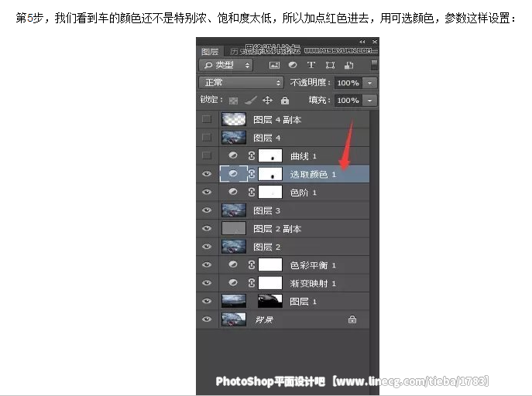Select 色彩平衡 1 layer mask thumbnail

tap(270, 265)
